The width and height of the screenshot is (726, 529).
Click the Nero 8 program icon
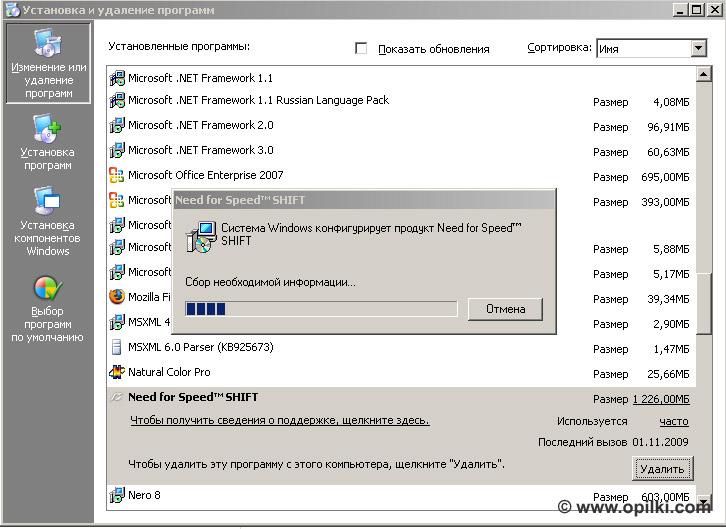click(x=117, y=495)
